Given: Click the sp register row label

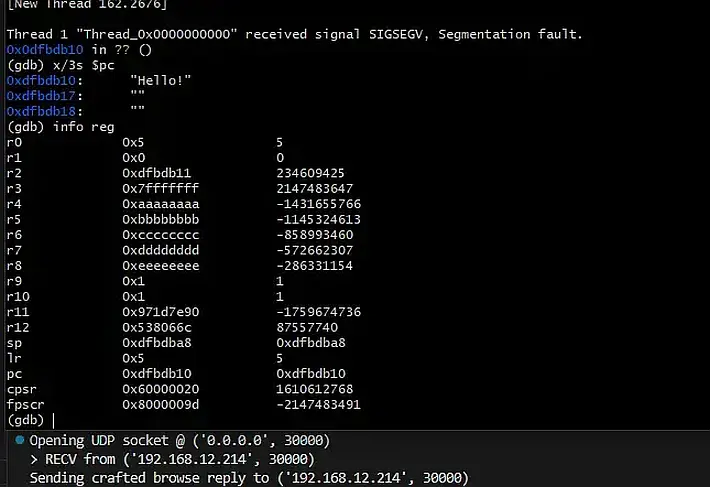Looking at the screenshot, I should [x=14, y=343].
